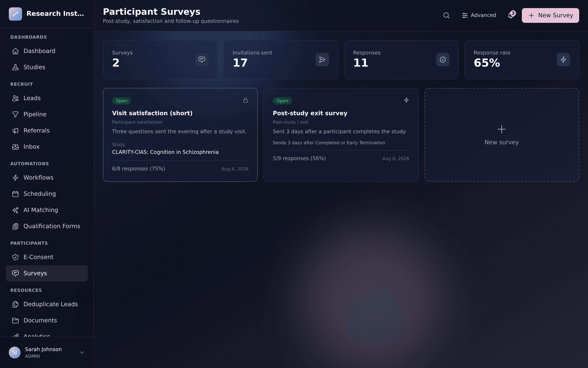Click the AI Matching sparkle icon
The image size is (588, 368).
coord(15,210)
